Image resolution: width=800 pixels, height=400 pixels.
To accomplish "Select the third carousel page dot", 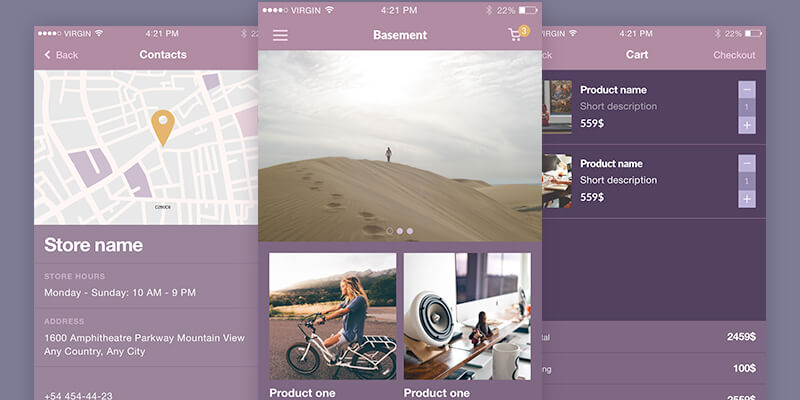I will pyautogui.click(x=410, y=231).
